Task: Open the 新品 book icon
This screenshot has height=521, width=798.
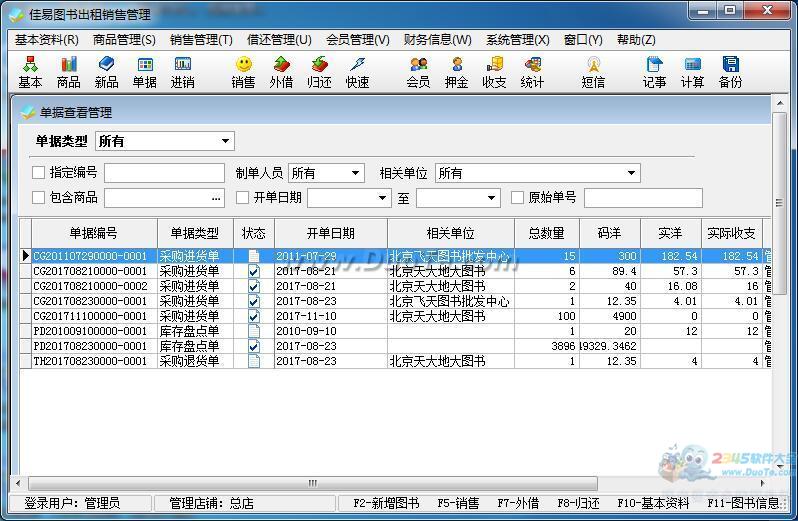Action: (106, 72)
